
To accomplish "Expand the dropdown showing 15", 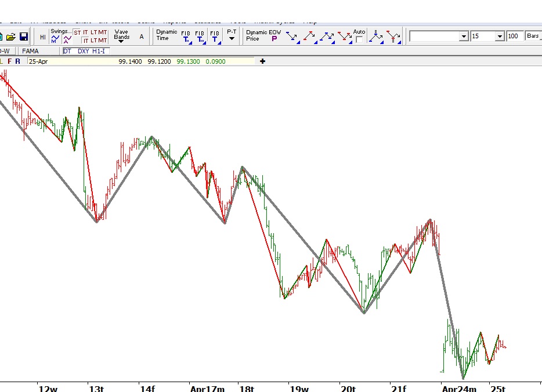I will (x=500, y=37).
